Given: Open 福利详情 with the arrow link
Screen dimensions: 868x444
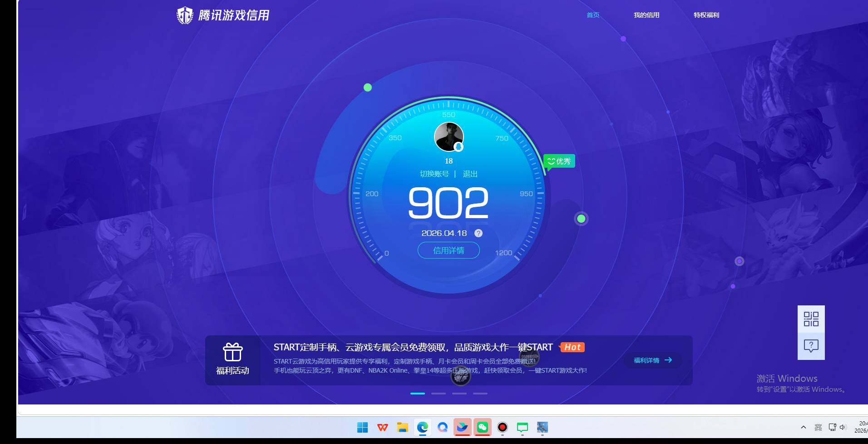Looking at the screenshot, I should pos(651,360).
